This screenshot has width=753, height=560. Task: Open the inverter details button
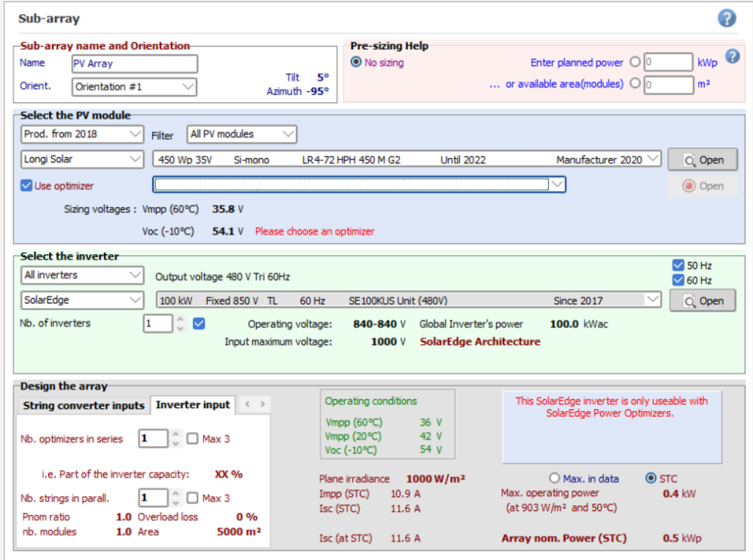(x=703, y=300)
